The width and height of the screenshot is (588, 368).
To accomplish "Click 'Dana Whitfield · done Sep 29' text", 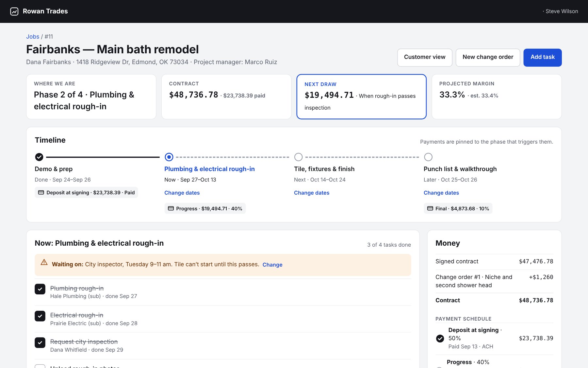I will pyautogui.click(x=87, y=350).
